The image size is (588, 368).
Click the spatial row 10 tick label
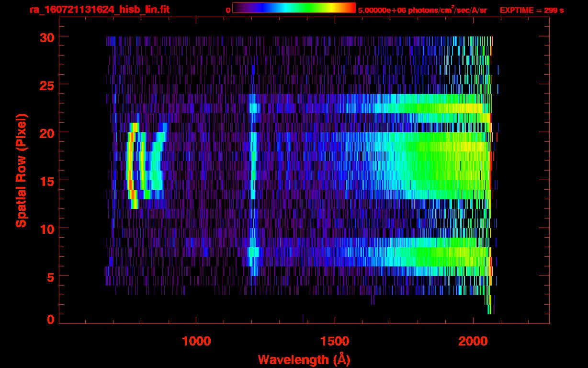pos(47,229)
